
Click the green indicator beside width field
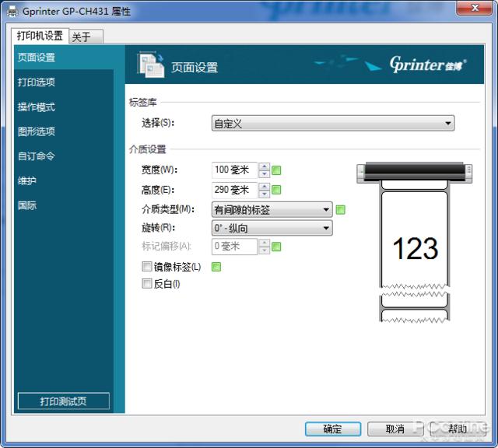(x=276, y=170)
